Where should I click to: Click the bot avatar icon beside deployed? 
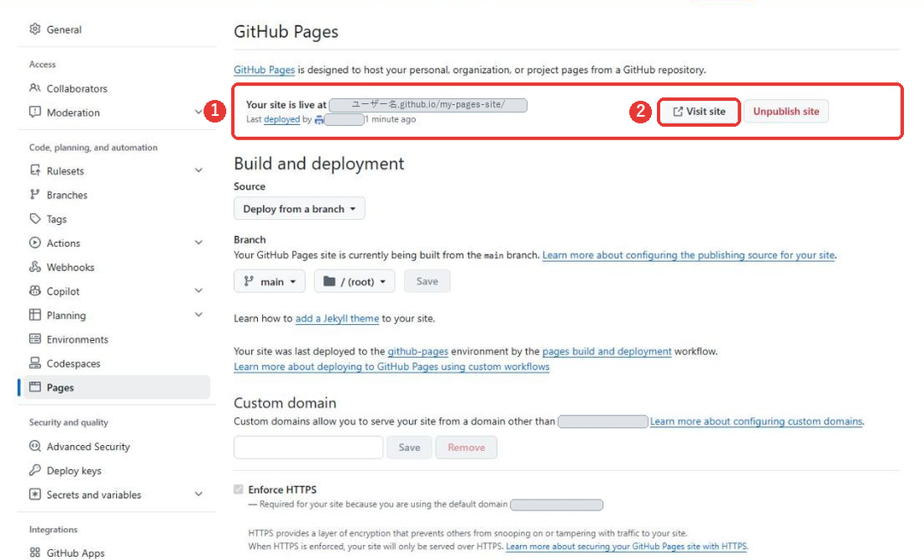[319, 119]
